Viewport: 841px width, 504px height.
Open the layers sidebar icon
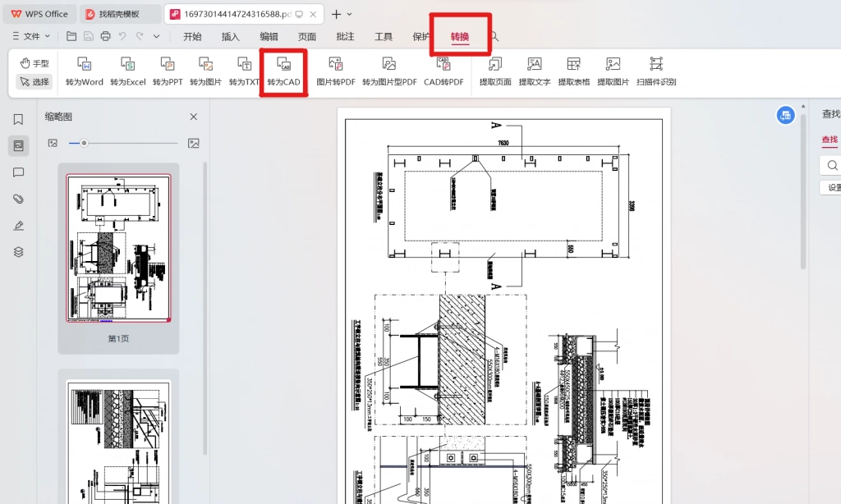18,252
